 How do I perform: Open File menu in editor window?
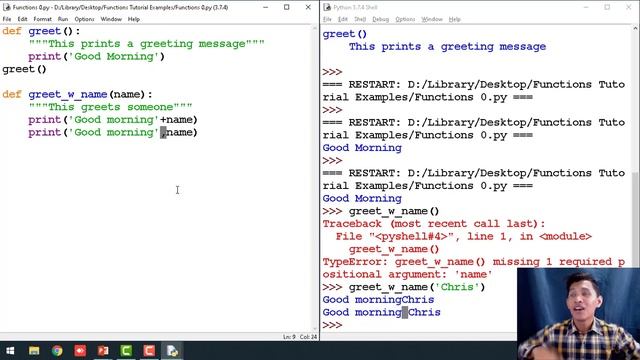click(7, 19)
